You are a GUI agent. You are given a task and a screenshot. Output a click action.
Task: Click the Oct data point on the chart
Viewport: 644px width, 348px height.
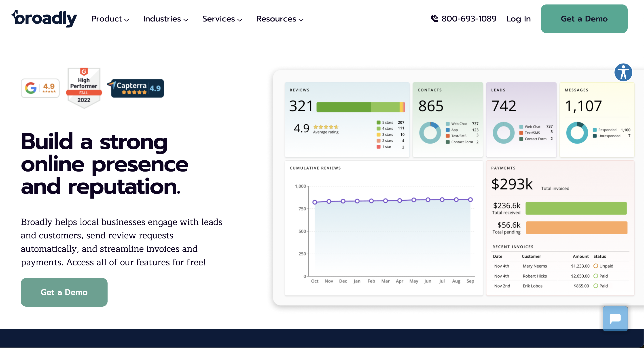pyautogui.click(x=315, y=202)
